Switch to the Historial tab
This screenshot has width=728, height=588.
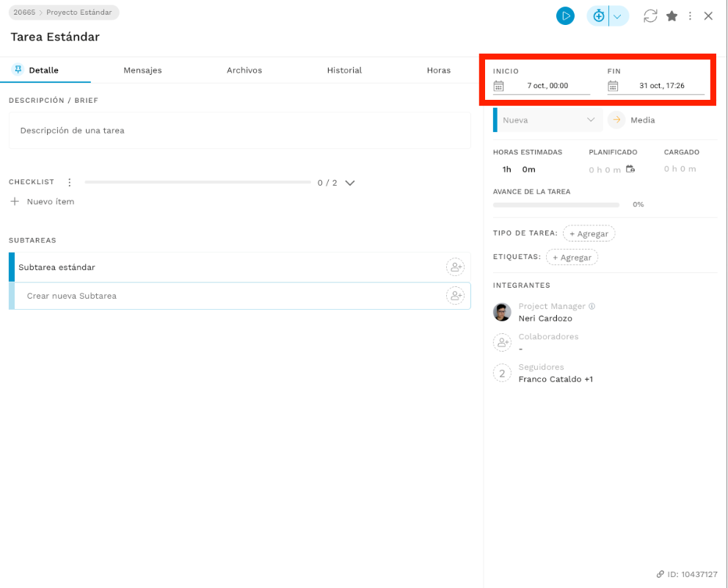(x=344, y=70)
